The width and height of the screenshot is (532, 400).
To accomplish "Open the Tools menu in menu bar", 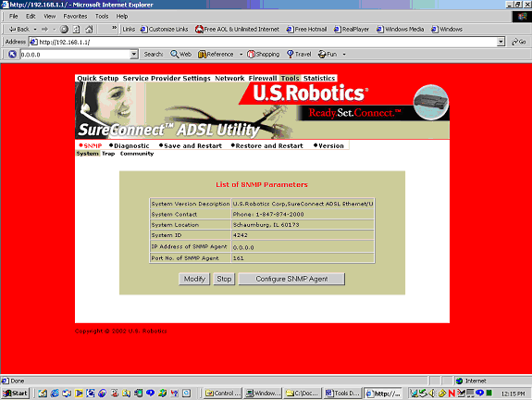I will tap(102, 17).
